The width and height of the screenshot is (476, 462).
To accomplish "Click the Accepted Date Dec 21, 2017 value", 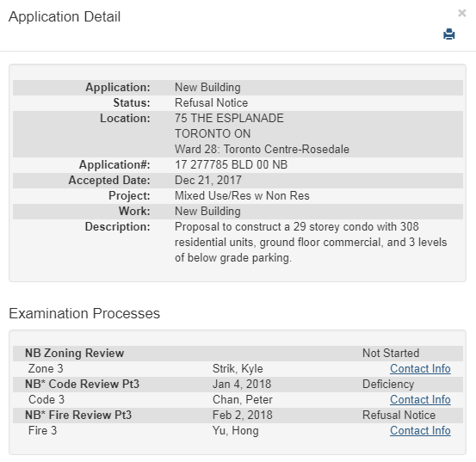I will point(208,180).
